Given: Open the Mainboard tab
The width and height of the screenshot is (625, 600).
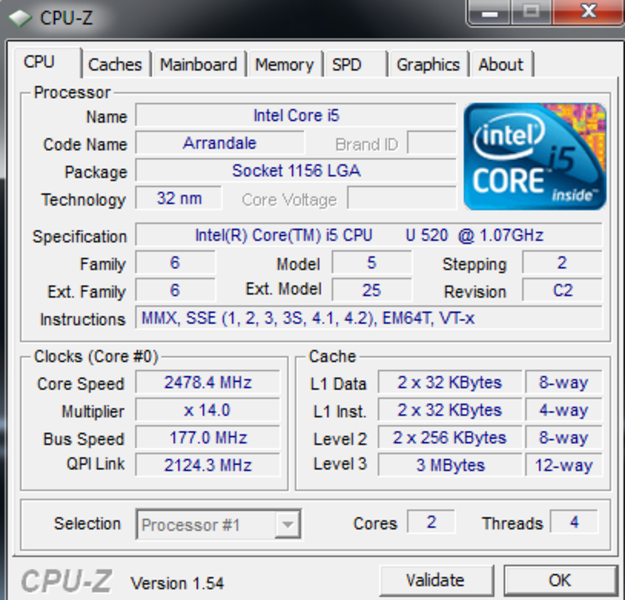Looking at the screenshot, I should pyautogui.click(x=199, y=64).
